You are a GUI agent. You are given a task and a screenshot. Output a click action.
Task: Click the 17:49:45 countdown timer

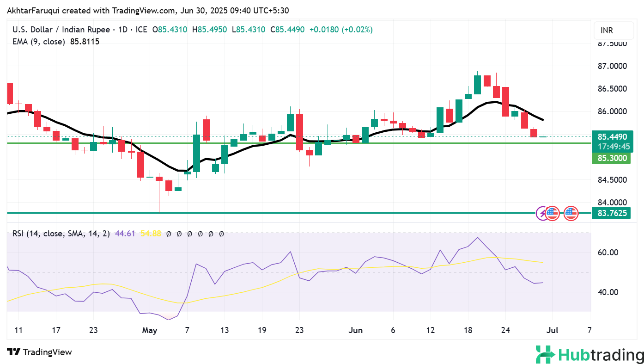tap(612, 147)
